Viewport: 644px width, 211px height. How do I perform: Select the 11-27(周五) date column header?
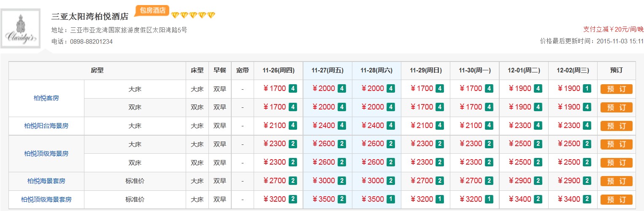click(x=327, y=71)
